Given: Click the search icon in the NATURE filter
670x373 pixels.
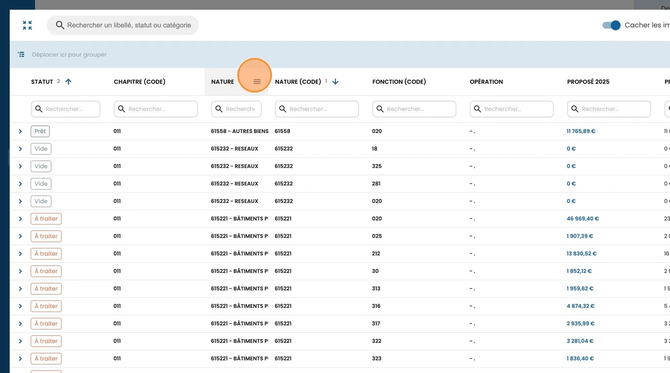Looking at the screenshot, I should click(x=219, y=109).
